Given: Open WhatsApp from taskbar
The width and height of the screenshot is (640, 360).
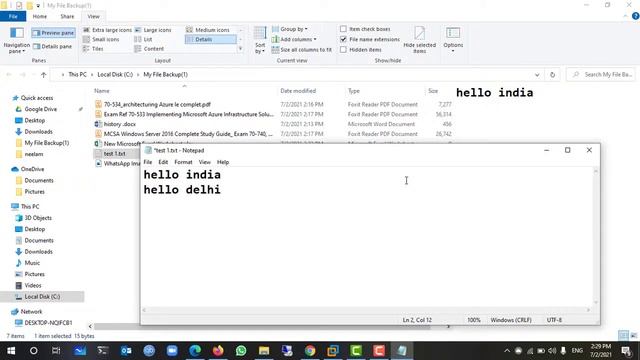Looking at the screenshot, I should click(241, 351).
